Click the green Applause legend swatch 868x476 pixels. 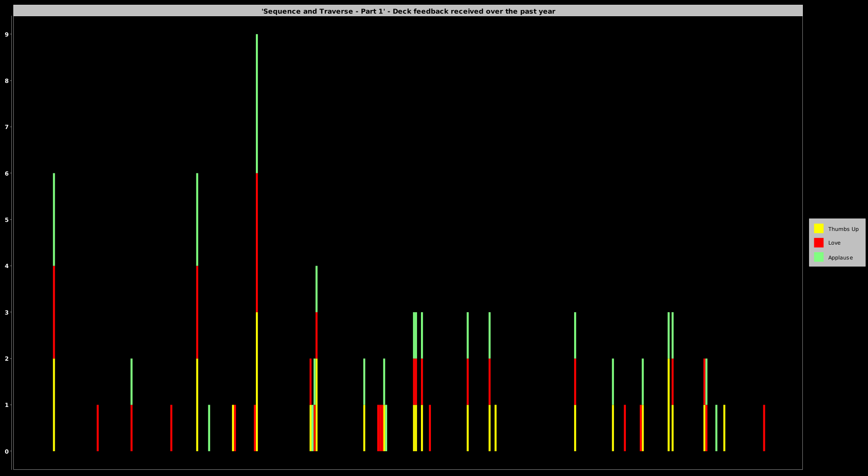819,257
